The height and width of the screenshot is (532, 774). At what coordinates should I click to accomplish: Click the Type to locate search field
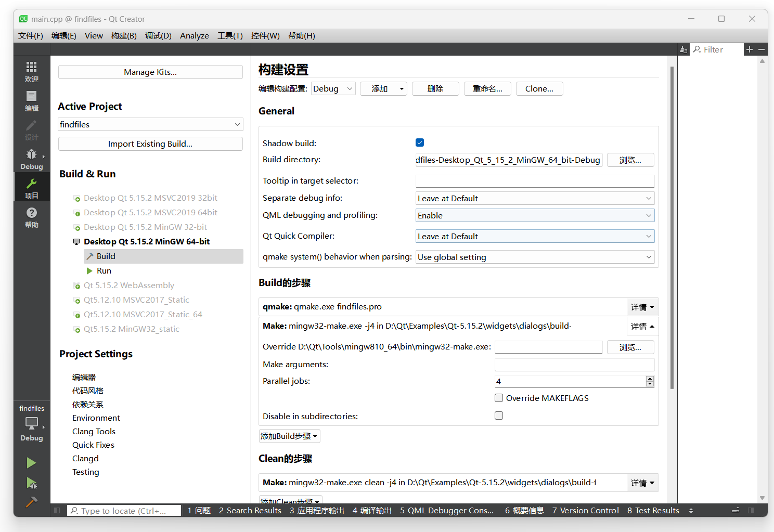pos(124,511)
